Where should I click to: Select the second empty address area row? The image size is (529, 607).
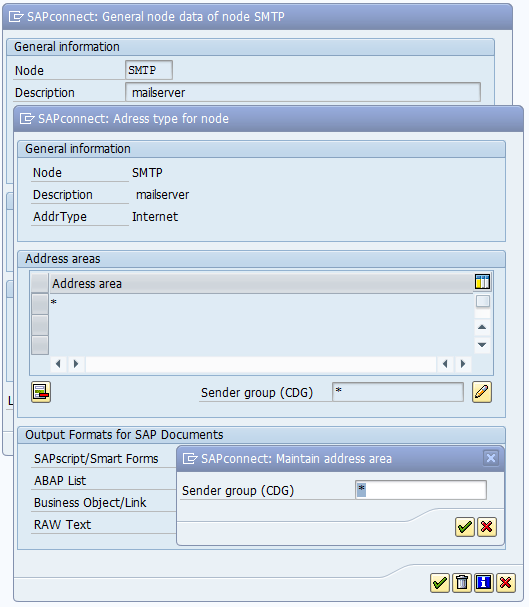tap(40, 324)
